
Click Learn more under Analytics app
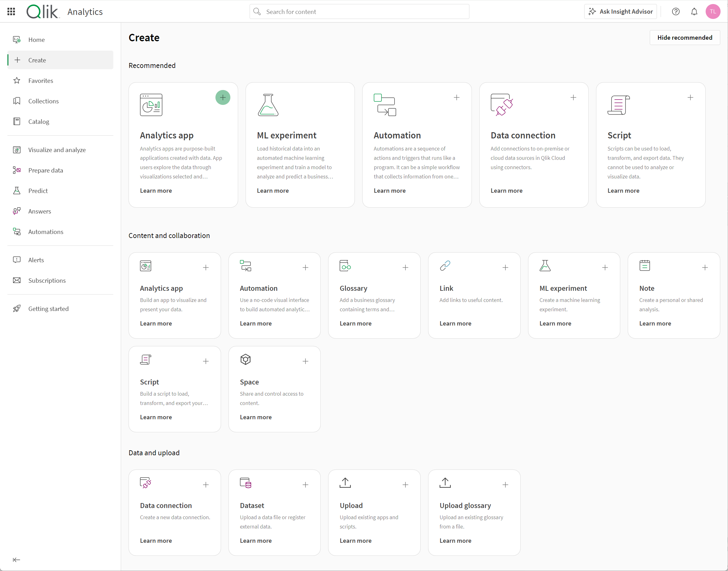[156, 190]
